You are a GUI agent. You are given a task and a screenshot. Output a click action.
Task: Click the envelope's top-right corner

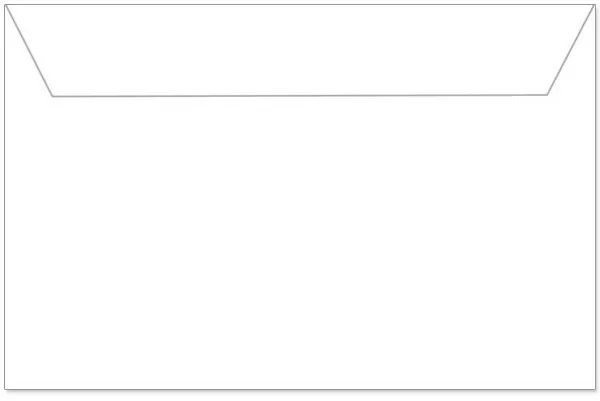pyautogui.click(x=595, y=5)
